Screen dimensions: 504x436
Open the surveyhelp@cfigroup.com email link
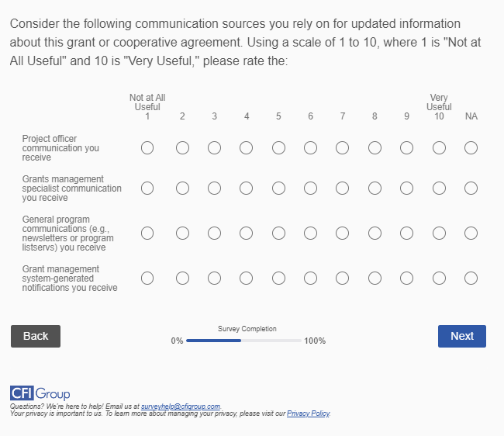click(181, 407)
